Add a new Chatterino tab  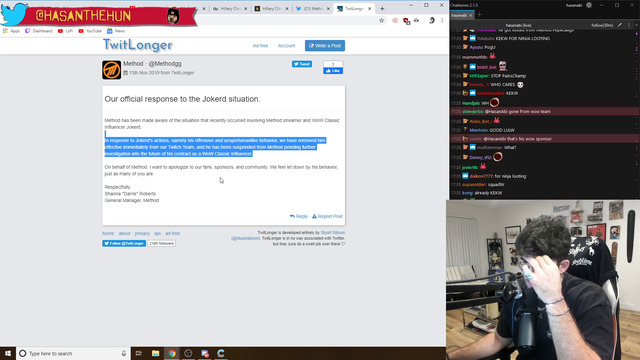(480, 15)
